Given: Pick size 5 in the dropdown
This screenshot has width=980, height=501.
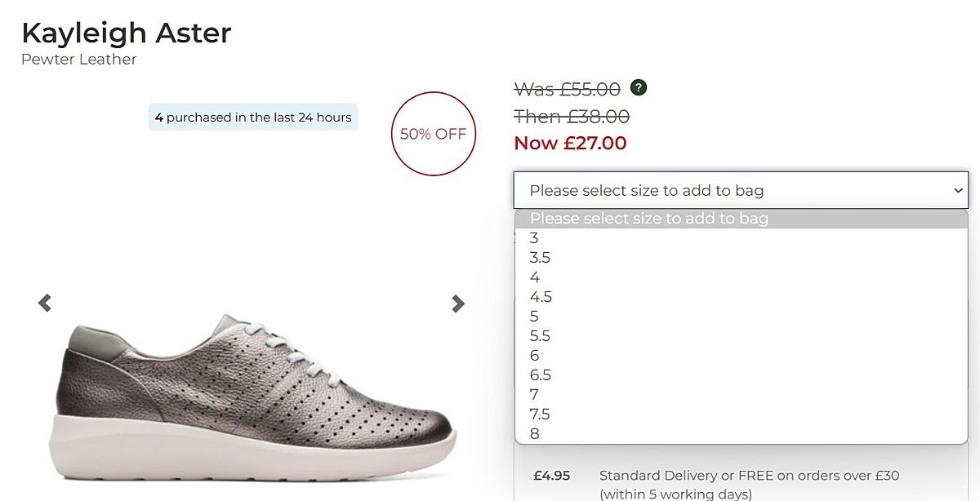Looking at the screenshot, I should [534, 317].
